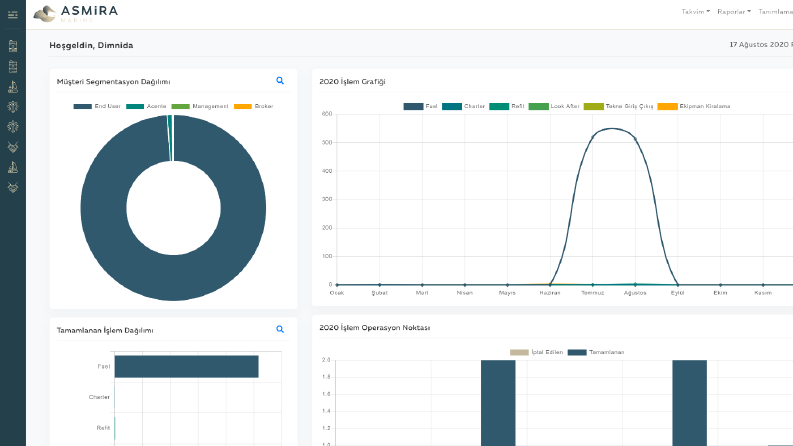The height and width of the screenshot is (446, 793).
Task: Click the data point at Eylül
Action: [678, 285]
